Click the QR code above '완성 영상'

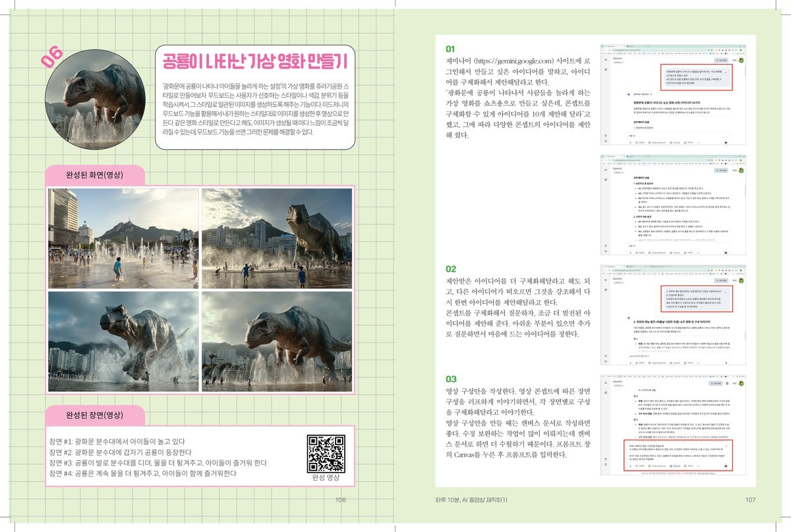click(327, 454)
